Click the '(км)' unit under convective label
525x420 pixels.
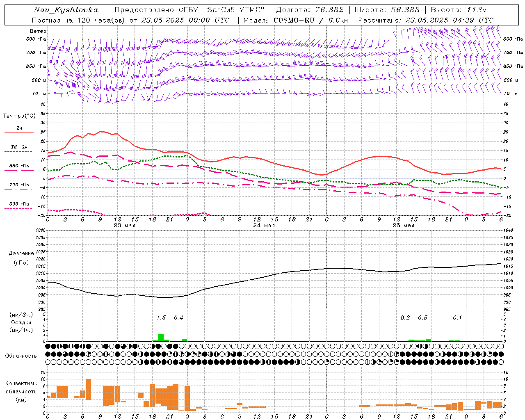(x=21, y=399)
